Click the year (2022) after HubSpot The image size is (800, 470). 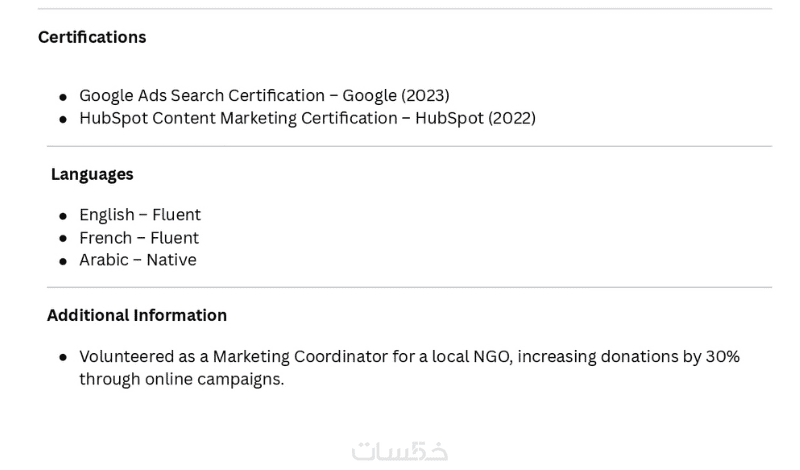pyautogui.click(x=512, y=118)
